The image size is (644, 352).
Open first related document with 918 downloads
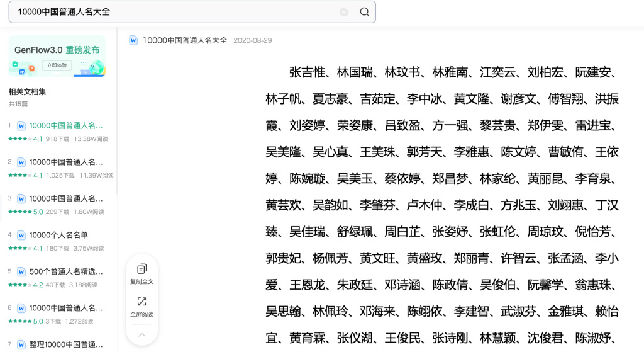[x=66, y=125]
